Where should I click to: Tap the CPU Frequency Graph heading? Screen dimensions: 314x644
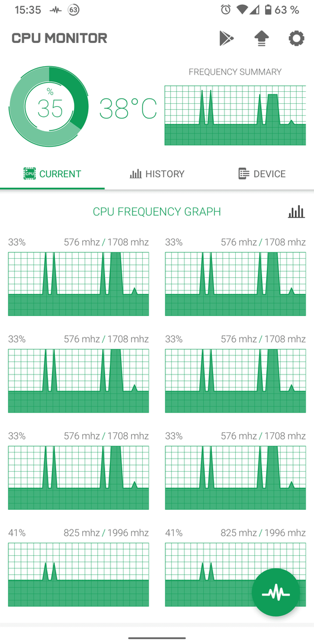tap(157, 212)
